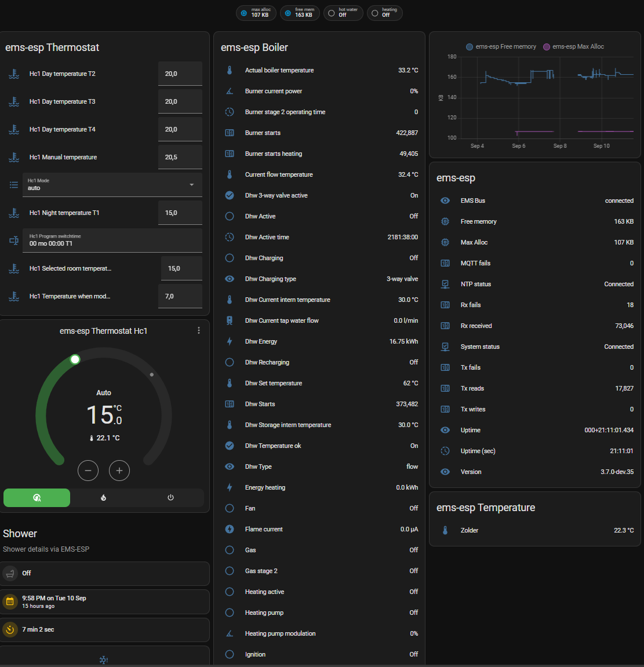644x667 pixels.
Task: Click the Flame current lightning icon
Action: click(230, 529)
